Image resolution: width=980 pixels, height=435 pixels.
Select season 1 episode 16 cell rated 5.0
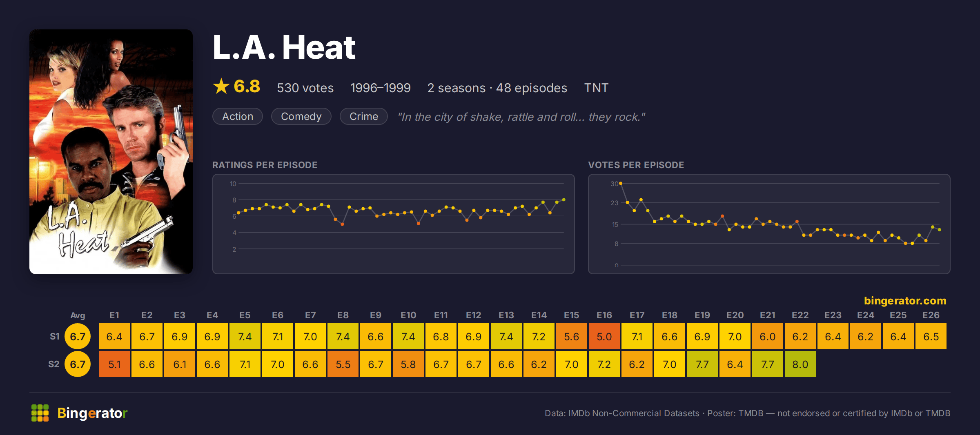pos(604,336)
